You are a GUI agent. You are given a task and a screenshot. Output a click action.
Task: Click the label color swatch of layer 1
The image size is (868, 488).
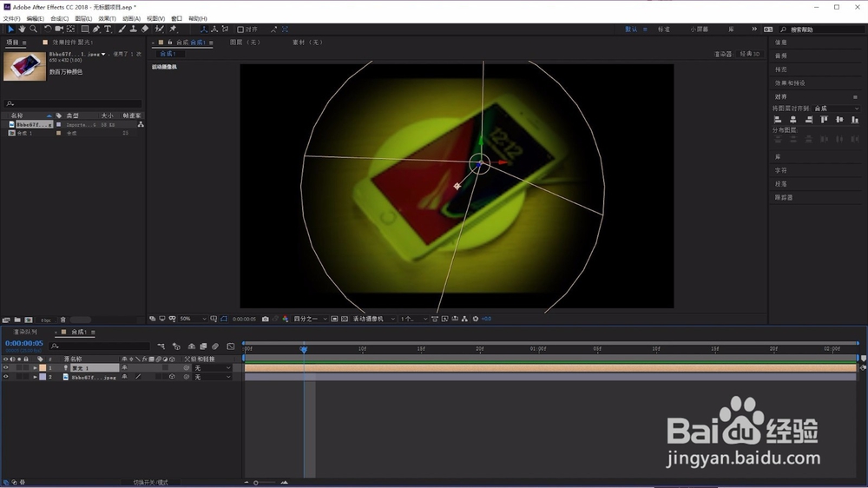[43, 368]
